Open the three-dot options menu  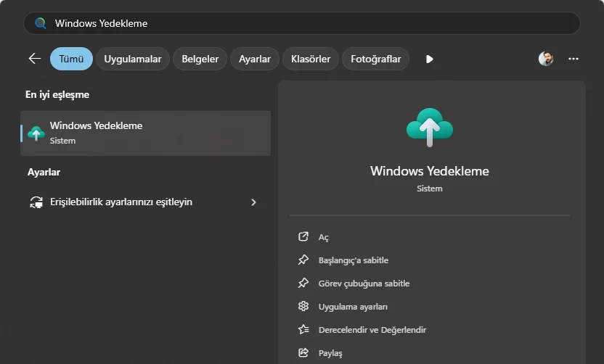point(574,59)
